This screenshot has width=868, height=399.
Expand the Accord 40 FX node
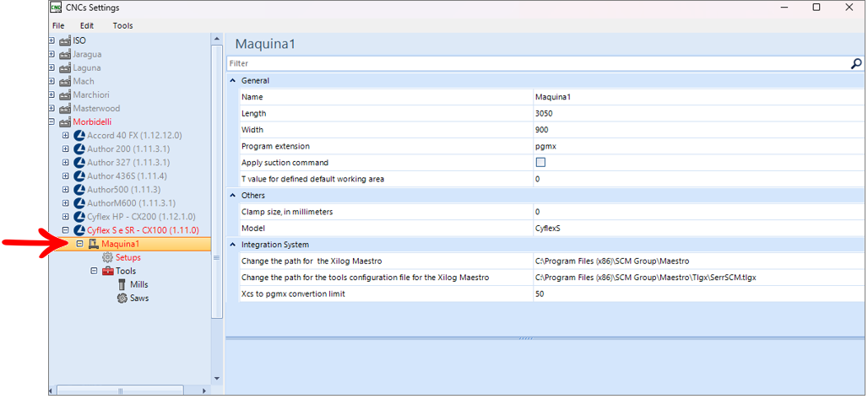(x=65, y=136)
